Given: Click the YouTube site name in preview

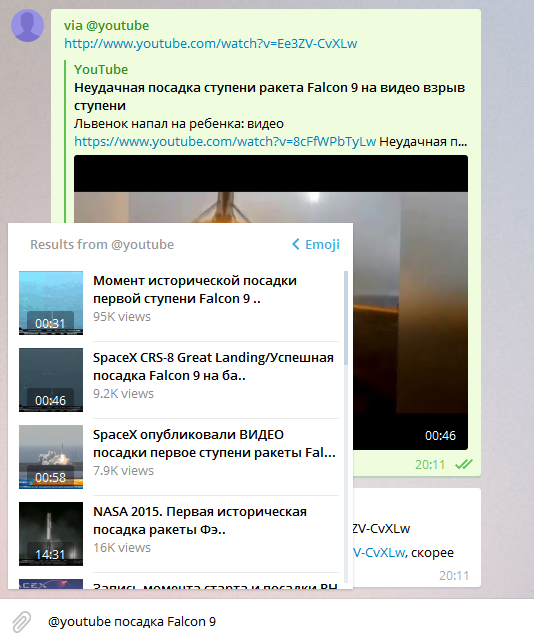Looking at the screenshot, I should (x=101, y=69).
